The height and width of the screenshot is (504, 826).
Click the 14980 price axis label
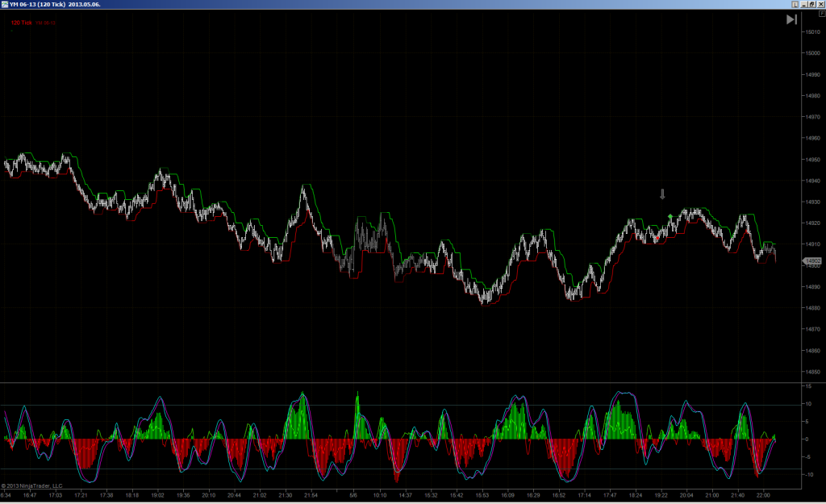coord(813,96)
